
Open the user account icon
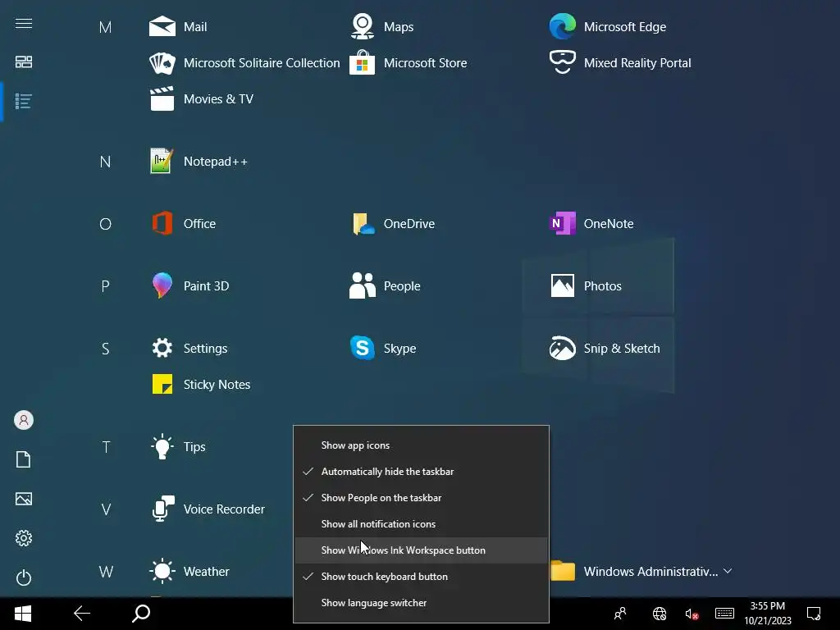(24, 420)
